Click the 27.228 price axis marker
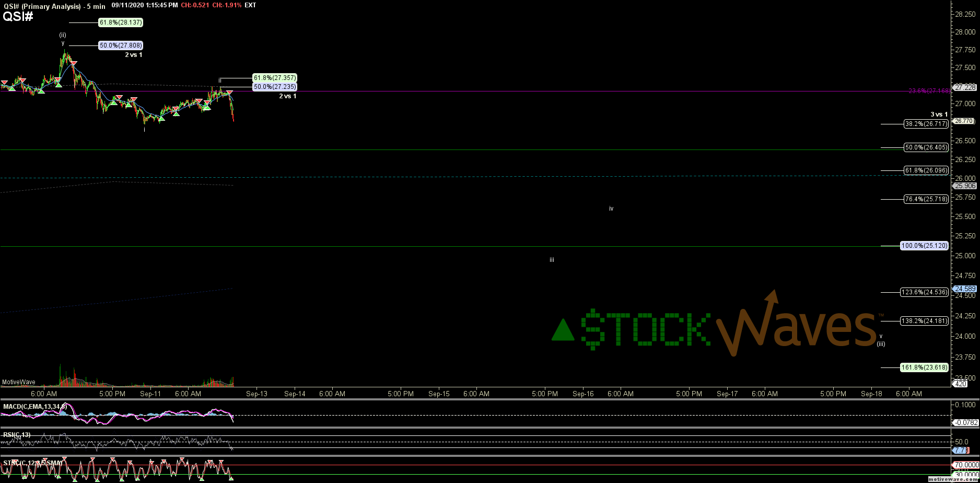This screenshot has height=483, width=980. click(x=964, y=87)
